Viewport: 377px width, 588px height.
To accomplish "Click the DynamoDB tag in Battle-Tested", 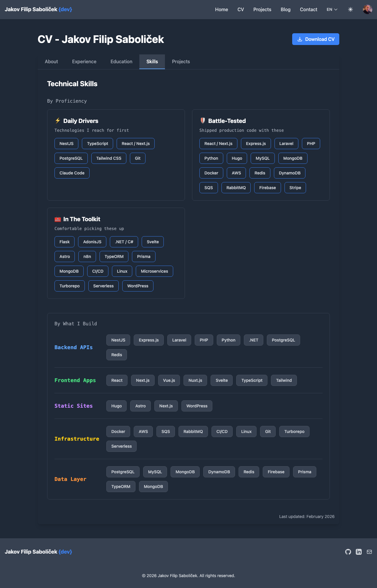I will [x=290, y=173].
